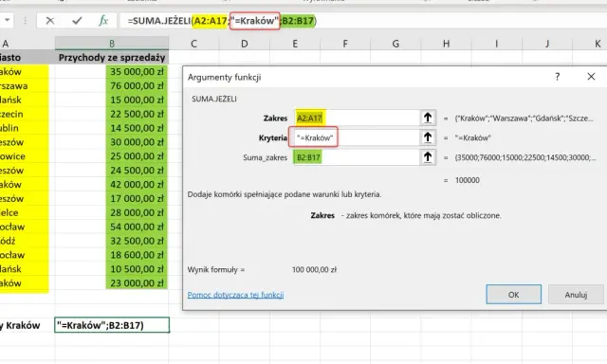Screen dimensions: 607x364
Task: Collapse dialog using Zakres range selector arrow
Action: tap(428, 118)
